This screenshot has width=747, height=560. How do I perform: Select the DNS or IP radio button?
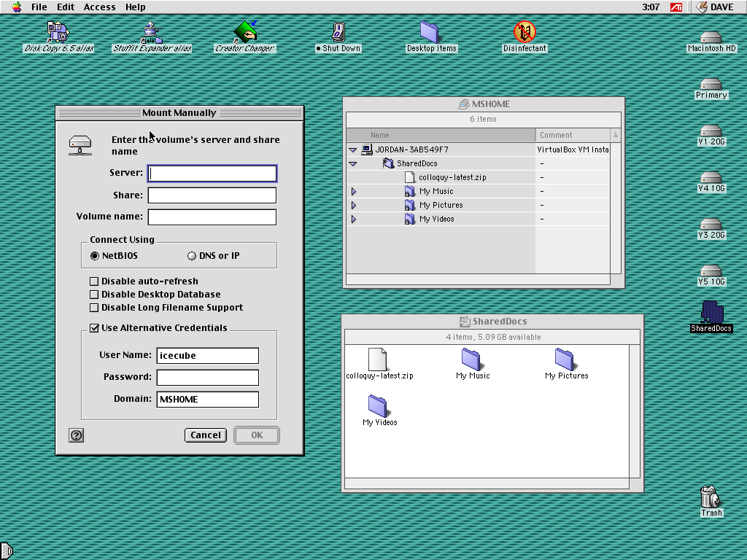click(192, 256)
